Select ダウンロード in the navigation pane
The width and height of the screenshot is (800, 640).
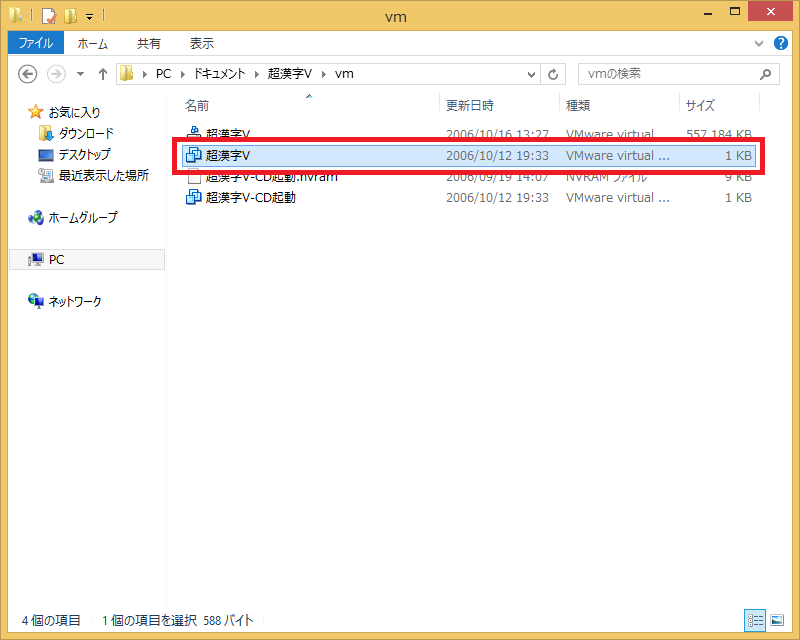tap(86, 133)
